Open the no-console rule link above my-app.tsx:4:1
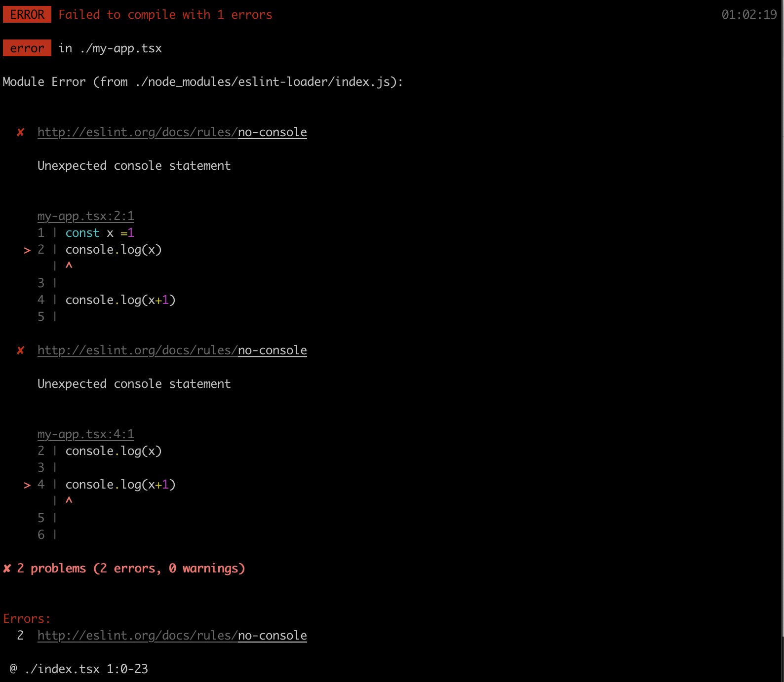This screenshot has width=784, height=682. 172,350
